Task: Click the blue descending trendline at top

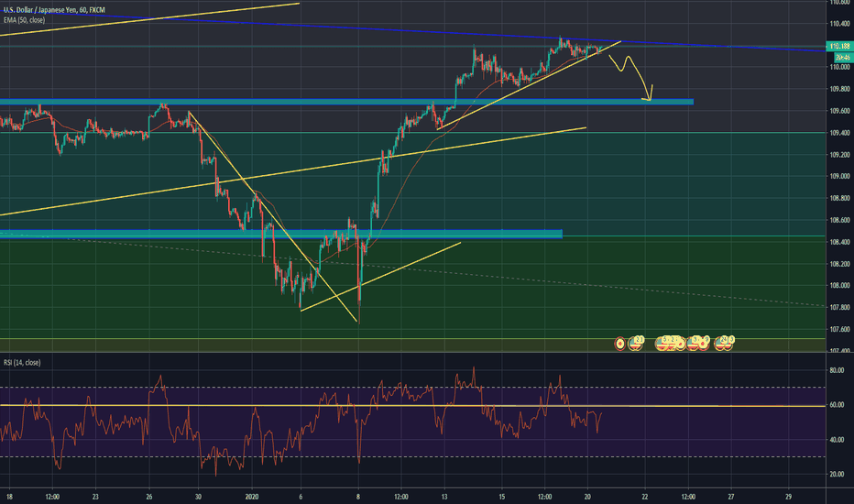Action: click(x=367, y=27)
